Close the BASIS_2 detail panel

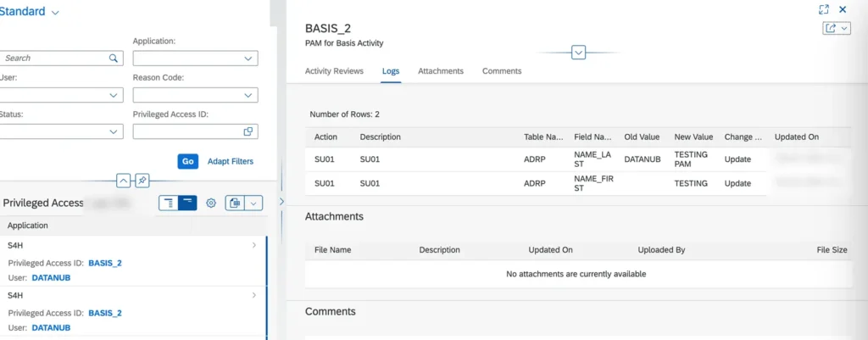tap(843, 9)
